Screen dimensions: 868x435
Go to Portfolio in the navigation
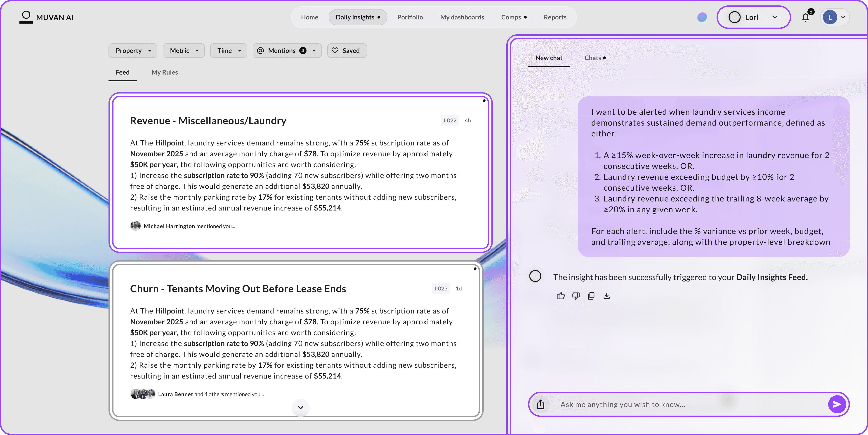click(410, 17)
